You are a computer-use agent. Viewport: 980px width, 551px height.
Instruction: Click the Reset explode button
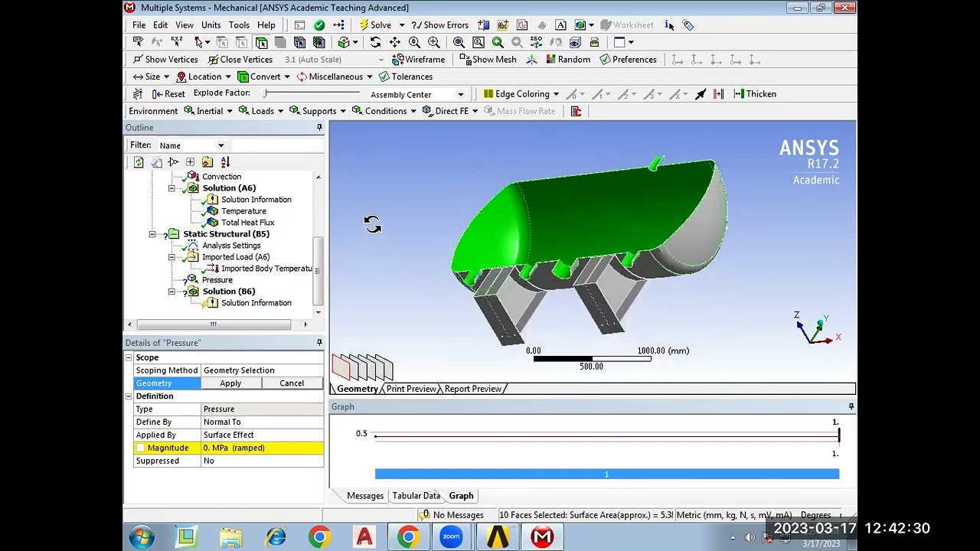click(x=168, y=94)
